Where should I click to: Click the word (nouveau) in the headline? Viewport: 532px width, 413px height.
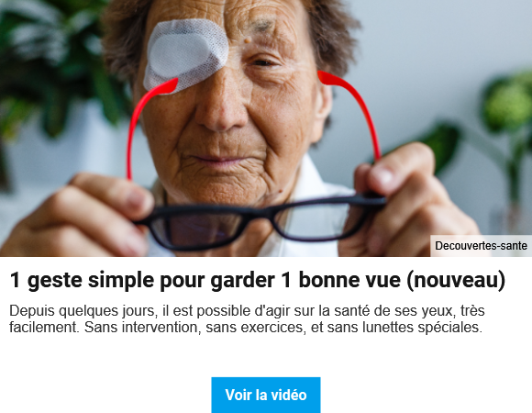point(456,280)
